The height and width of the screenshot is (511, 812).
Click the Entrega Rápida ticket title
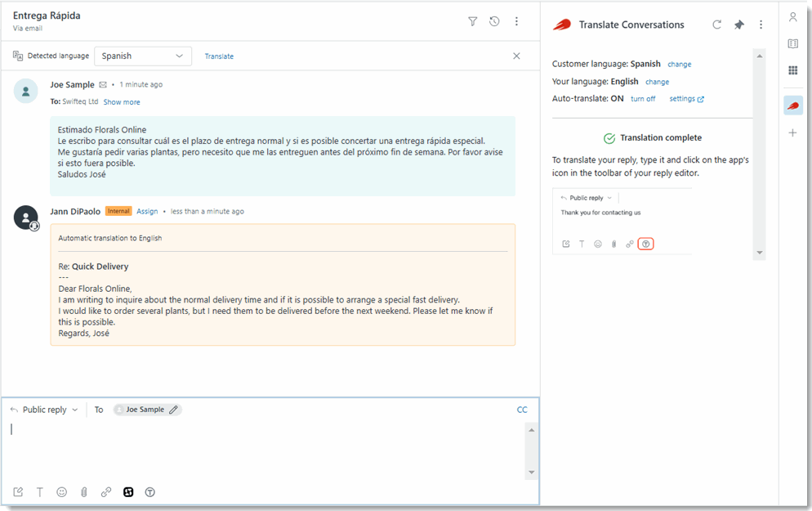pyautogui.click(x=47, y=16)
